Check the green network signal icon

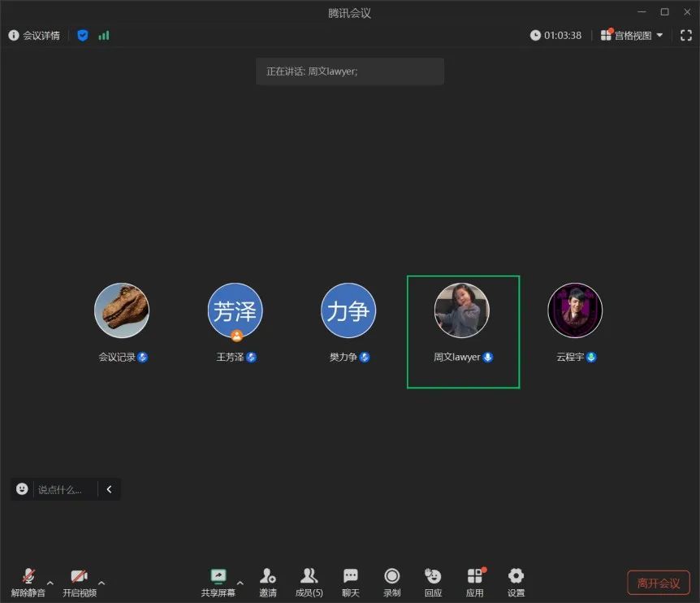[x=104, y=35]
